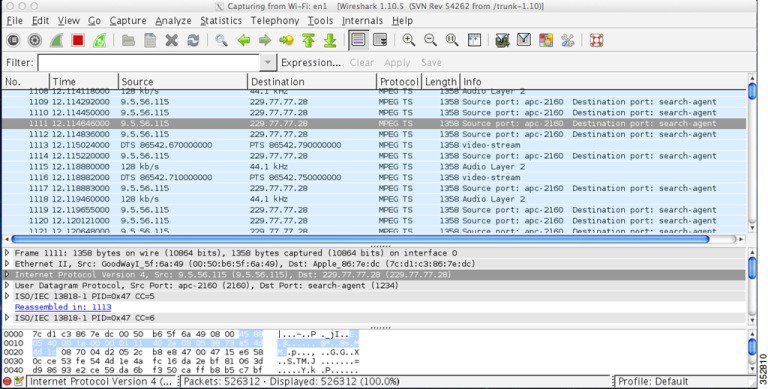Go forward in packet history
This screenshot has height=389, width=768.
265,40
